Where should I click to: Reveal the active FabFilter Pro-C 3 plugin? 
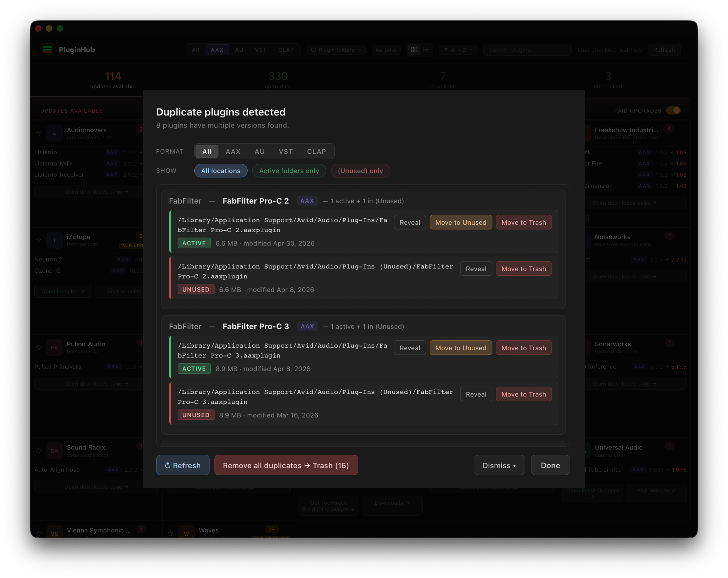pos(410,347)
